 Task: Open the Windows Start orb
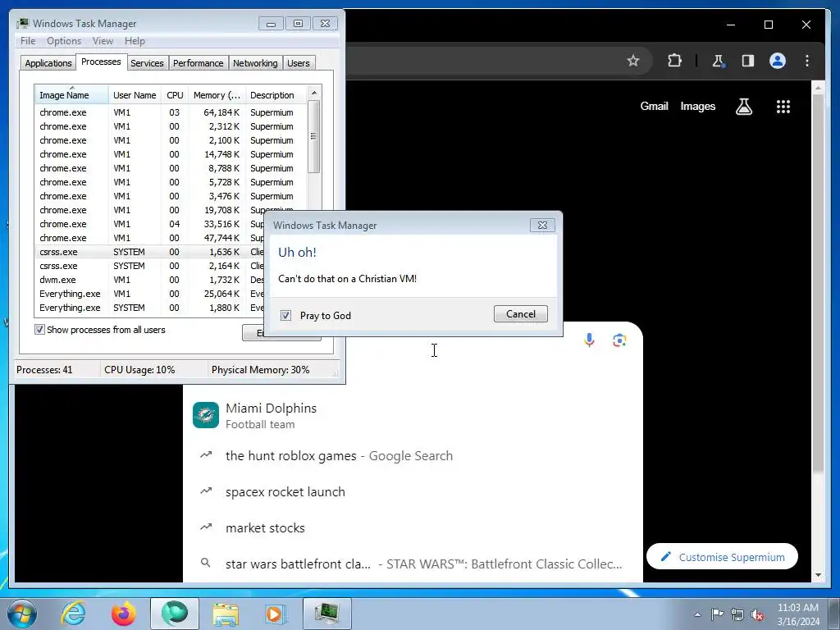[x=22, y=614]
